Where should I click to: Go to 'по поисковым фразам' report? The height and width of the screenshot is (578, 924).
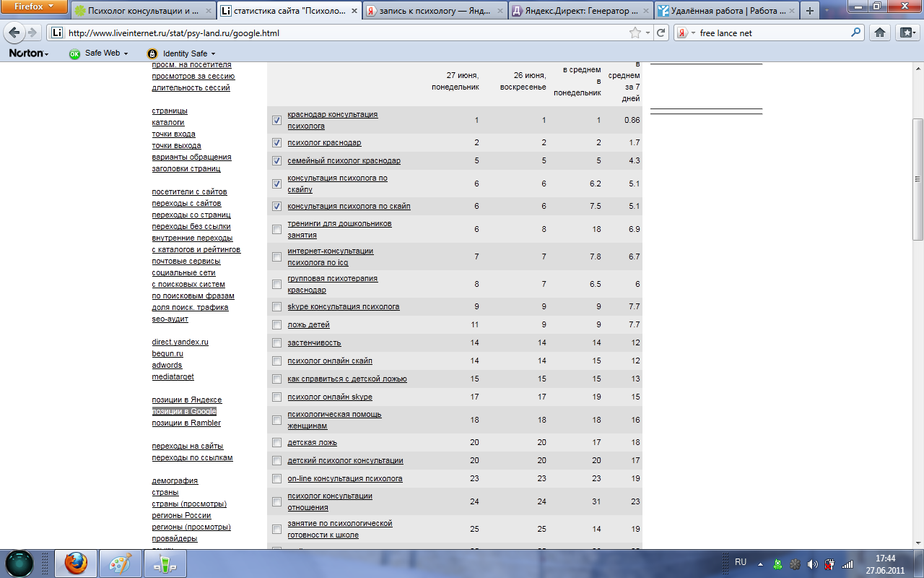tap(193, 296)
